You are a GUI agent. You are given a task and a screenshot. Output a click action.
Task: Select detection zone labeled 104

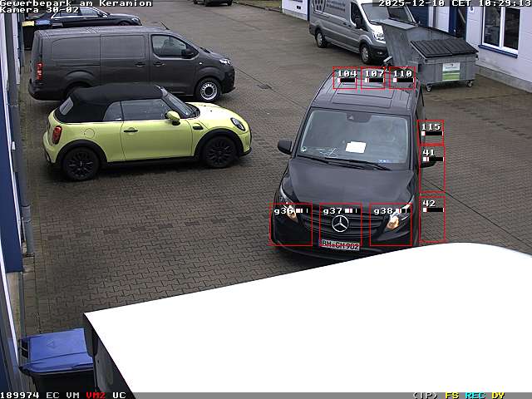coord(345,78)
